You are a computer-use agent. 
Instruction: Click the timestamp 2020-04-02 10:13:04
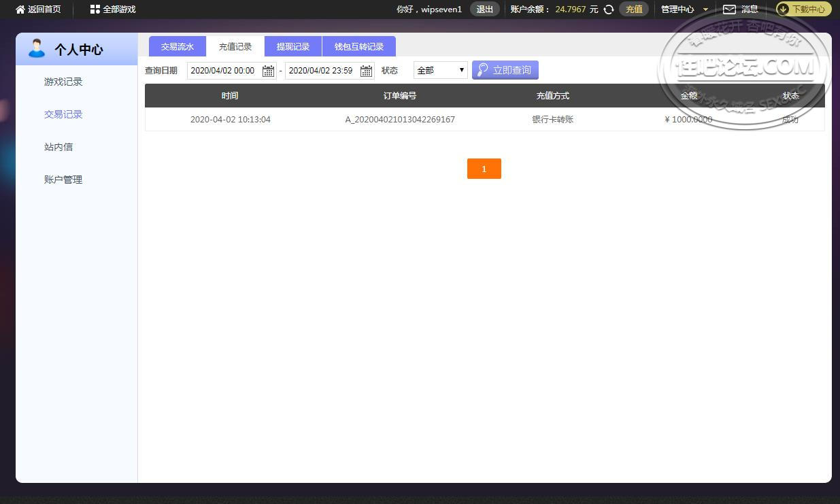point(231,120)
